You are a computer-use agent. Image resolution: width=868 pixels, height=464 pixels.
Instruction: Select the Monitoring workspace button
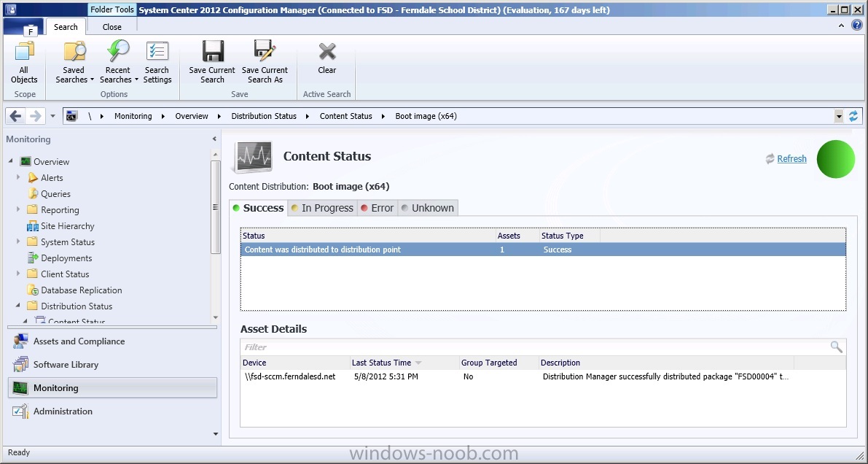[x=112, y=388]
